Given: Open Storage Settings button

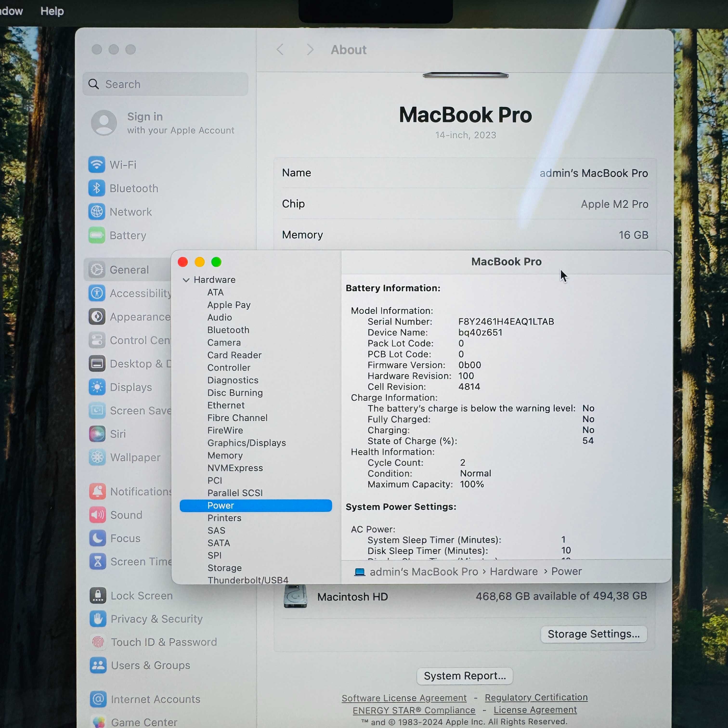Looking at the screenshot, I should click(x=594, y=634).
